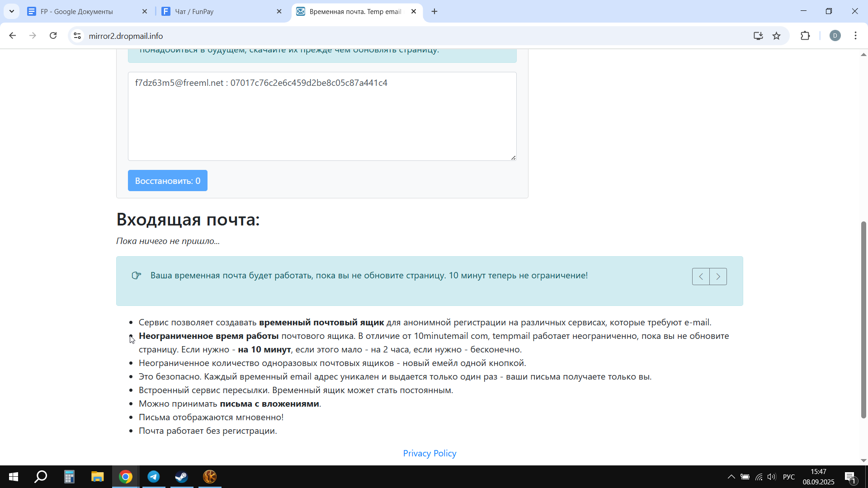Screen dimensions: 868x488
Task: Click the scrollbar down arrow
Action: [863, 460]
